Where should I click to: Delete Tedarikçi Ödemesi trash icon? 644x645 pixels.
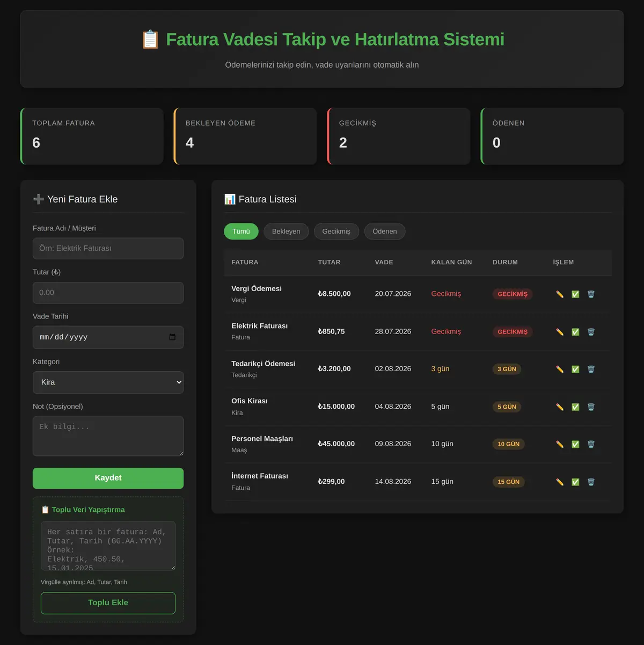(x=591, y=369)
